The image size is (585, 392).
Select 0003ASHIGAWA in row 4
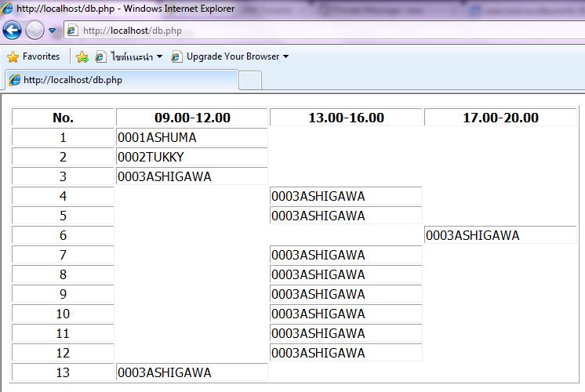click(x=346, y=196)
